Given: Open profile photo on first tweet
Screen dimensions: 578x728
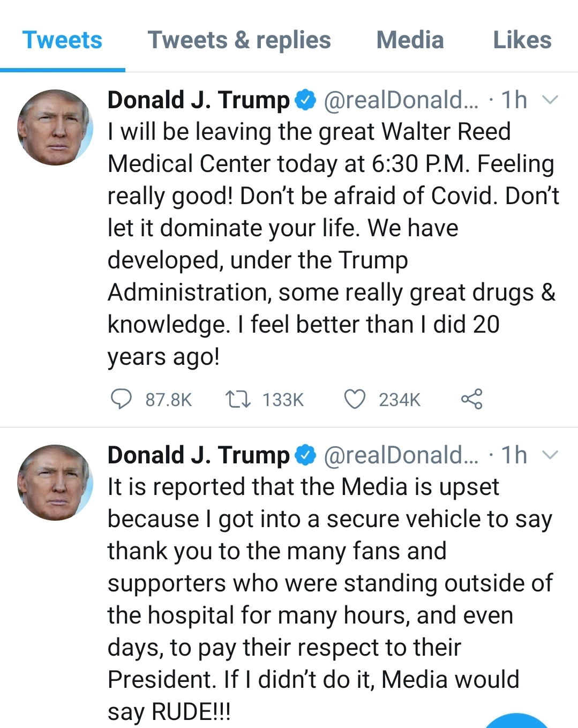Looking at the screenshot, I should click(x=55, y=127).
